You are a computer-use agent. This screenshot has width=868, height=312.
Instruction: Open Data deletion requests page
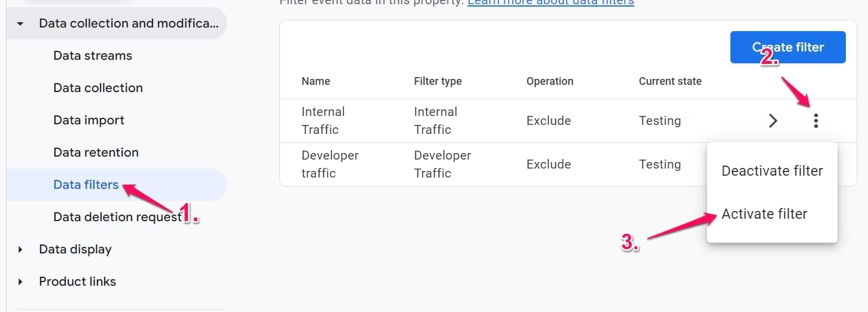point(117,217)
